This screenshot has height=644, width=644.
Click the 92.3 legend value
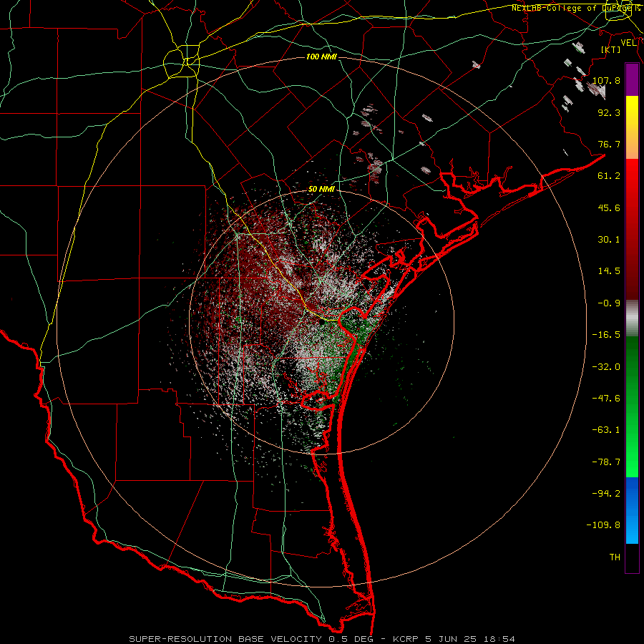[x=609, y=112]
